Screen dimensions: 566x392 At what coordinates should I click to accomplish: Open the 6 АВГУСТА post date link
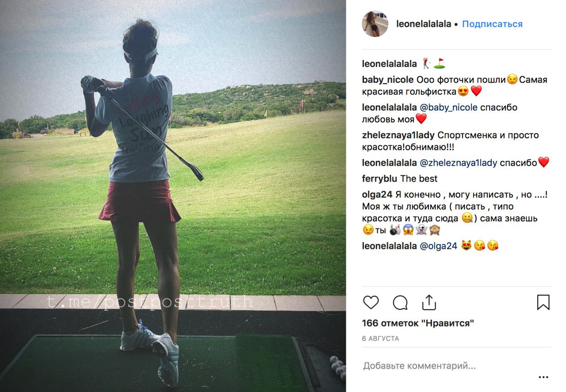380,339
